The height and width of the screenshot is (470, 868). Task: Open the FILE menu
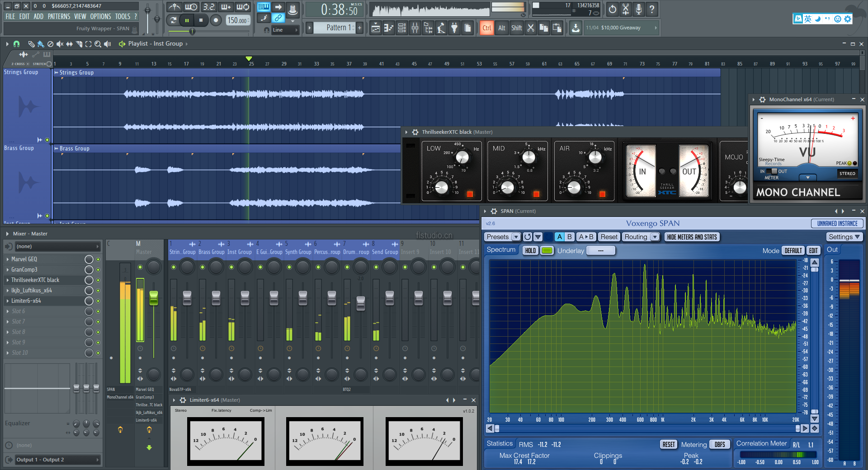10,16
